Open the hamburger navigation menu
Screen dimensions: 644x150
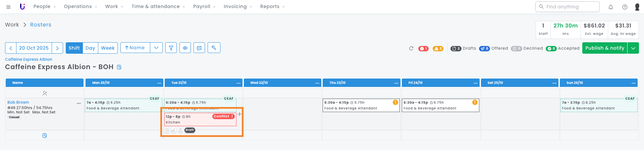point(8,7)
